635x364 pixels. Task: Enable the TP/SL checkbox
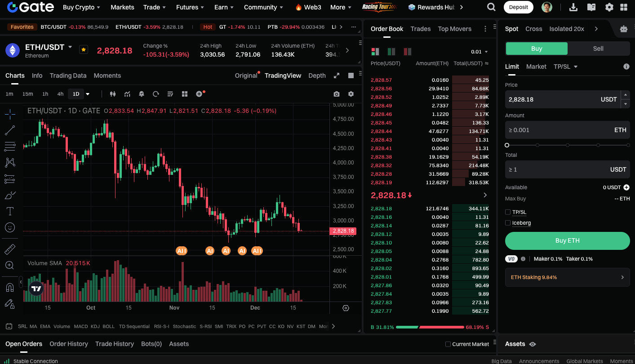[508, 212]
